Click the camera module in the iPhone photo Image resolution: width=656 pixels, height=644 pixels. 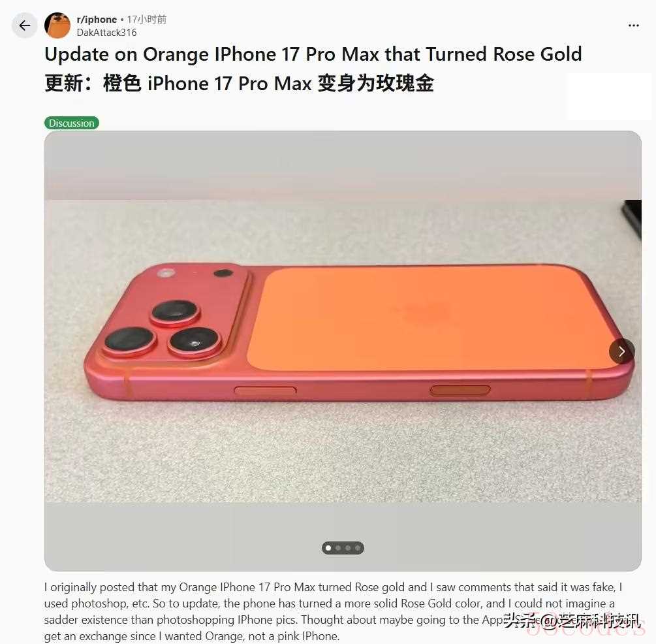tap(172, 314)
